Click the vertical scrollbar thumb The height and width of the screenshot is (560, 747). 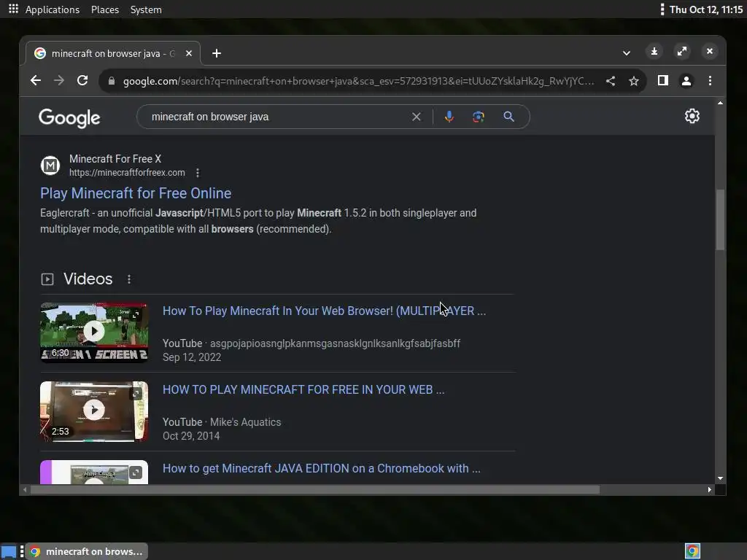720,219
